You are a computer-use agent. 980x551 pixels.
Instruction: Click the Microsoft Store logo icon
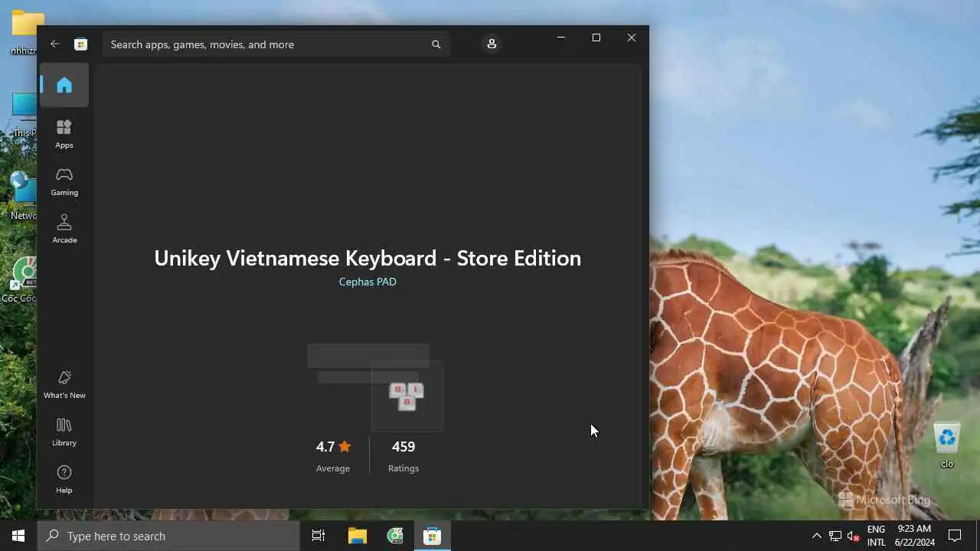click(80, 44)
